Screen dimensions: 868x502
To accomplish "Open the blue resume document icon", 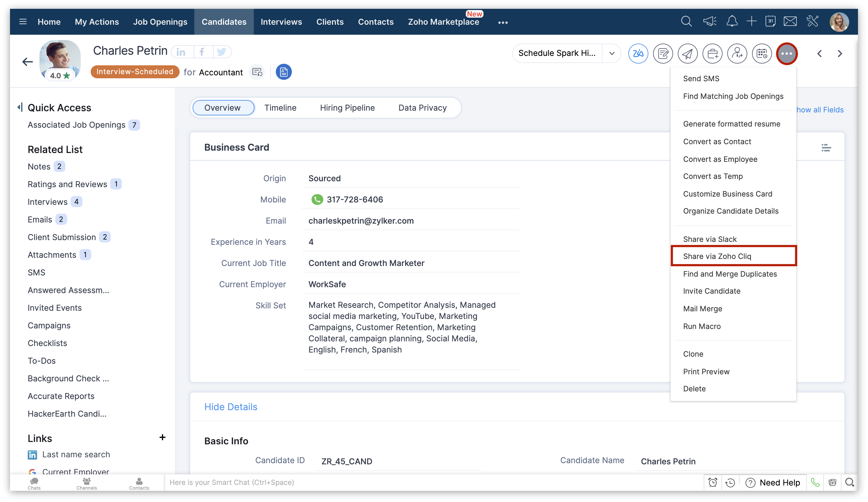I will (x=284, y=72).
